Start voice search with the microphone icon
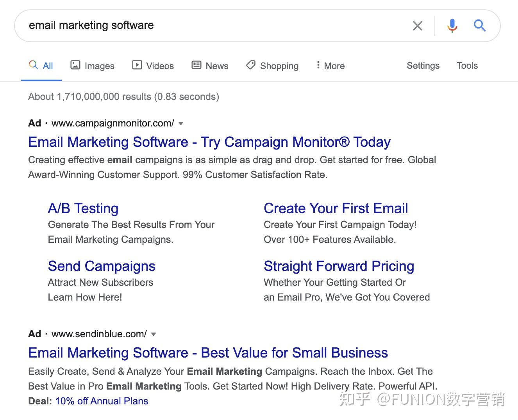 click(x=452, y=26)
